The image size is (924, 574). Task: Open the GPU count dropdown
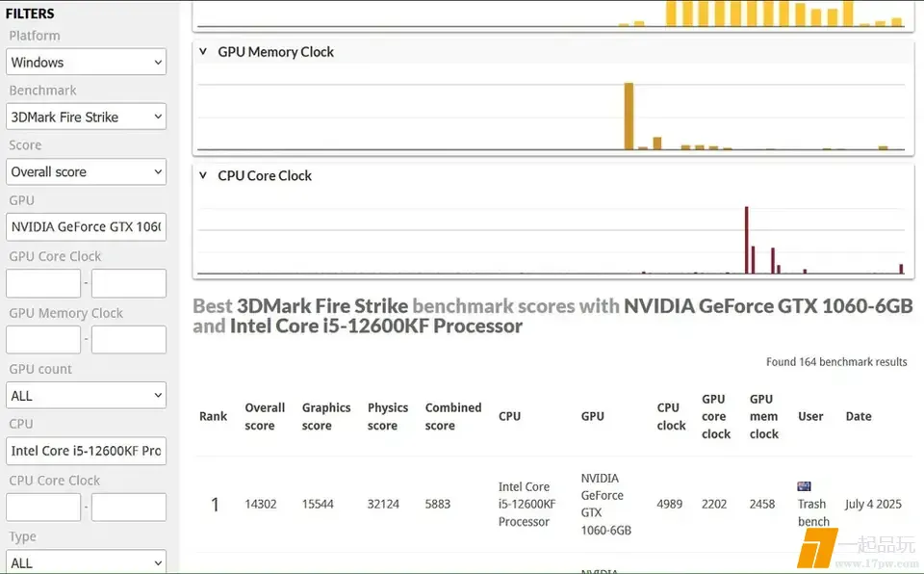pos(86,395)
